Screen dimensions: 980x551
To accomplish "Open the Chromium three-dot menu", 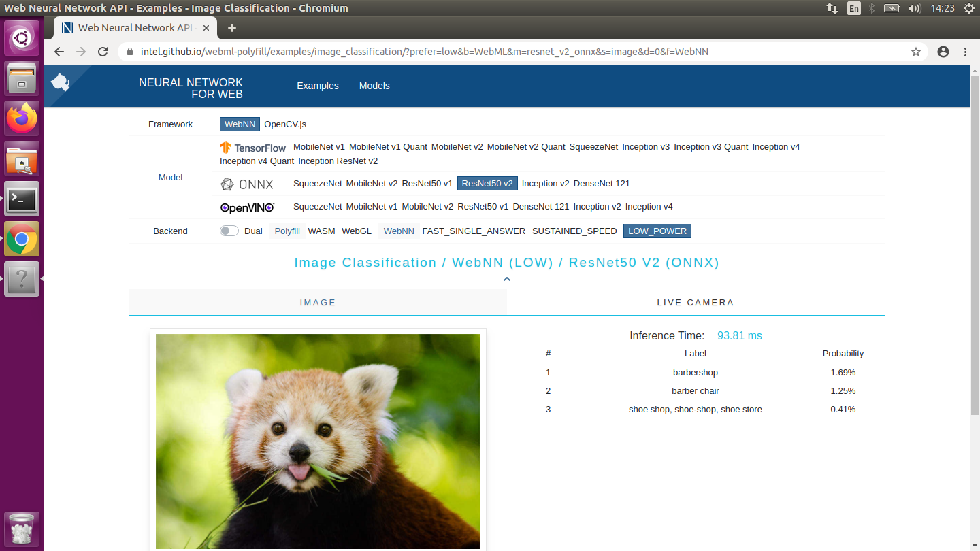I will [x=965, y=52].
